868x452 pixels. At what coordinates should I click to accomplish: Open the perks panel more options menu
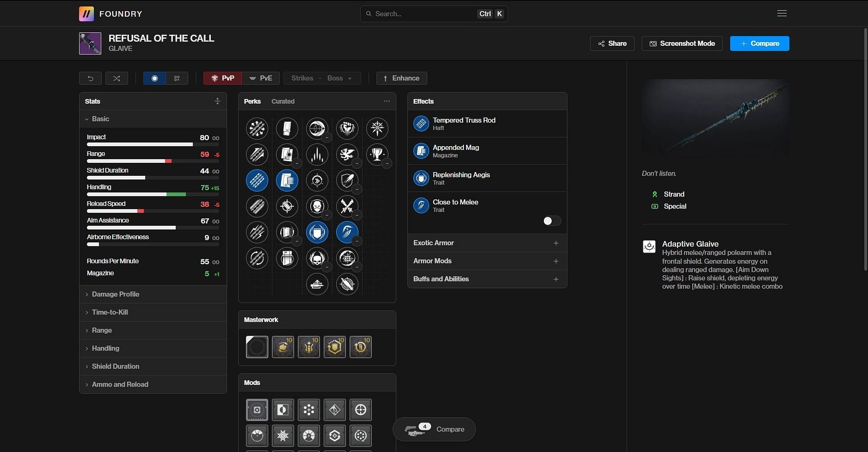pos(387,101)
